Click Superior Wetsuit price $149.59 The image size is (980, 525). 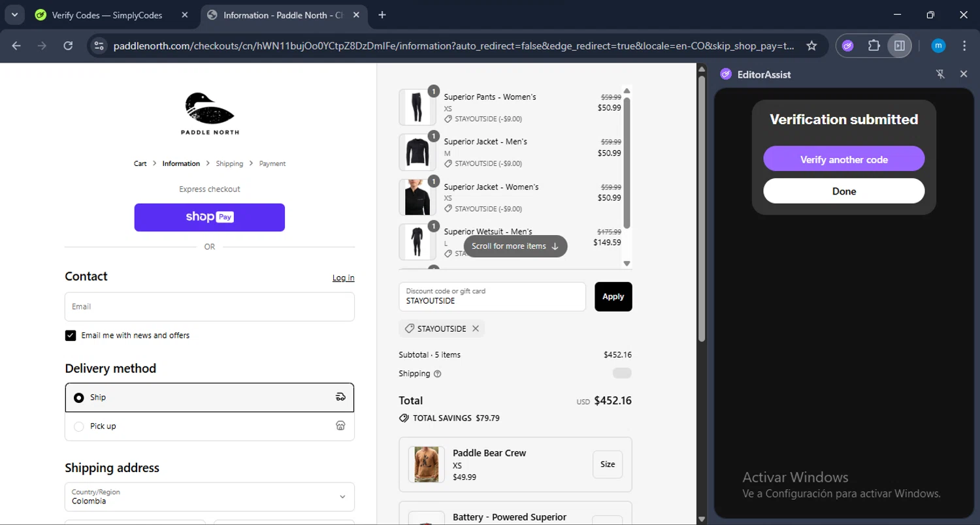coord(607,242)
